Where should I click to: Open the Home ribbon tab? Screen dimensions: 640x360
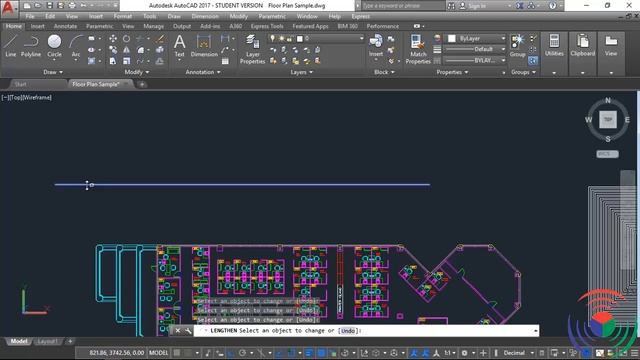pos(14,26)
